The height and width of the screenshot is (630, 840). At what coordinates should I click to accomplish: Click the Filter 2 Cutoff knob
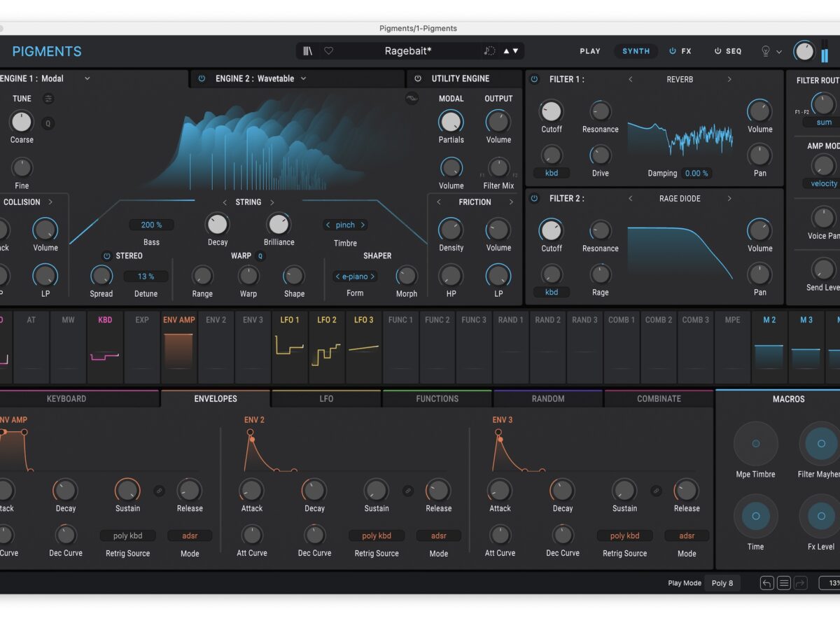pyautogui.click(x=551, y=230)
